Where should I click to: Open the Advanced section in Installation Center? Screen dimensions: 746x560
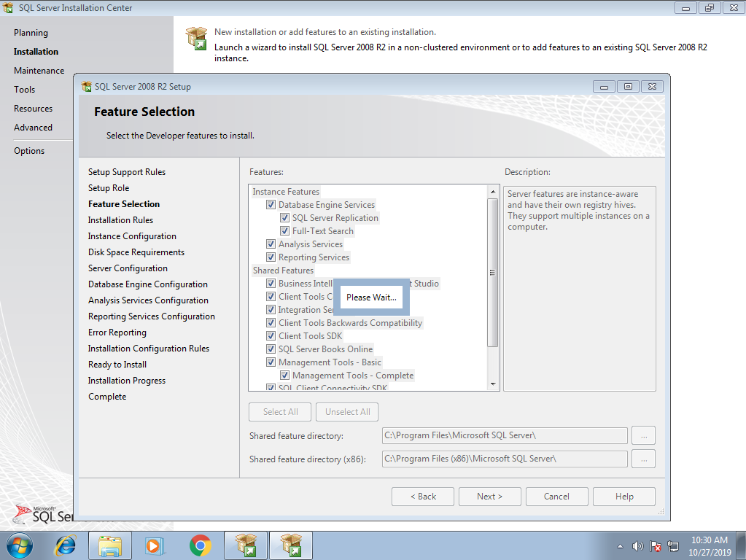pyautogui.click(x=34, y=128)
